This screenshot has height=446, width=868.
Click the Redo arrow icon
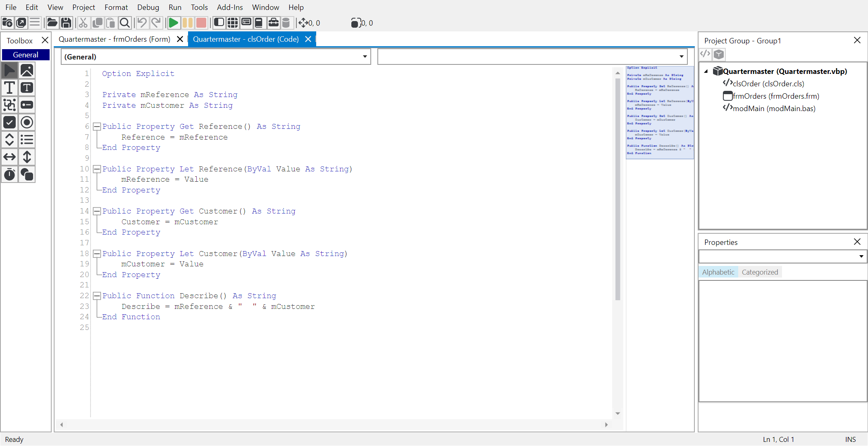[156, 23]
